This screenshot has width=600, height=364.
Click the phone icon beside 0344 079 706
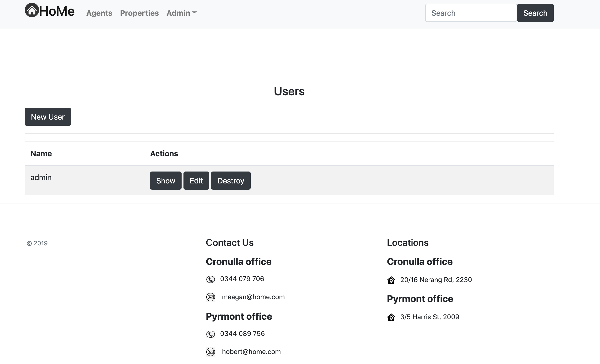(210, 279)
